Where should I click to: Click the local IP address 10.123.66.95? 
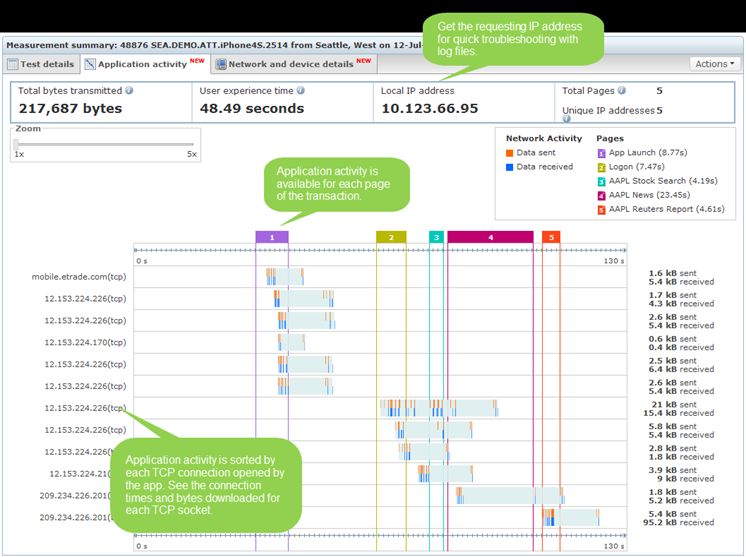point(430,108)
